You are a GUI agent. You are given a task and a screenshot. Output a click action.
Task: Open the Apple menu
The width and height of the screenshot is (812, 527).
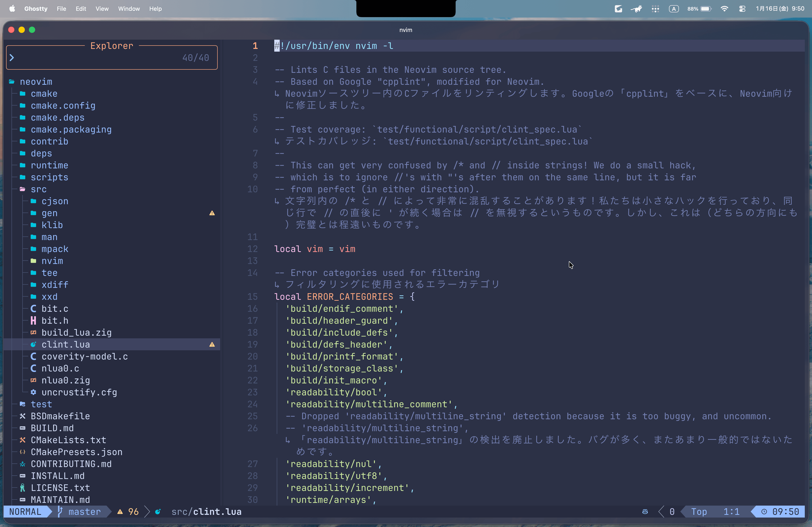click(x=12, y=9)
